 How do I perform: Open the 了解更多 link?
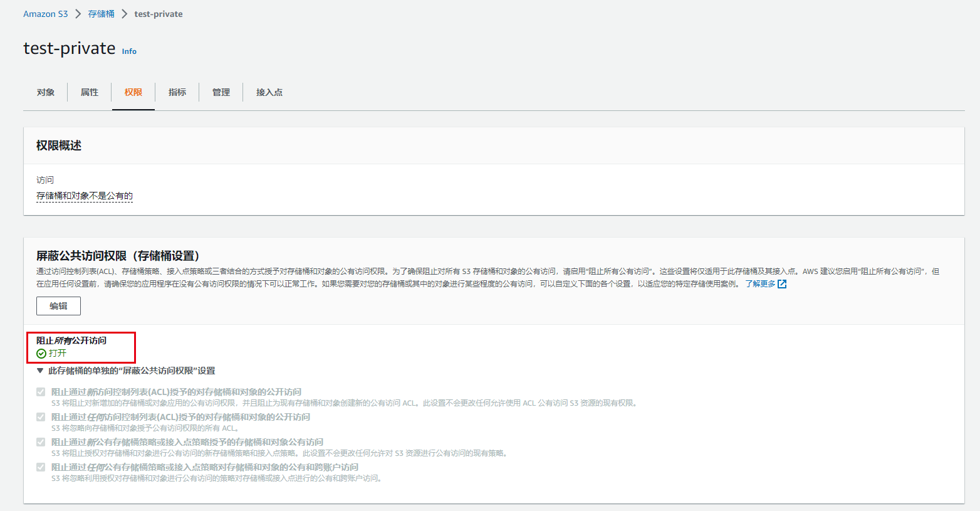[760, 284]
